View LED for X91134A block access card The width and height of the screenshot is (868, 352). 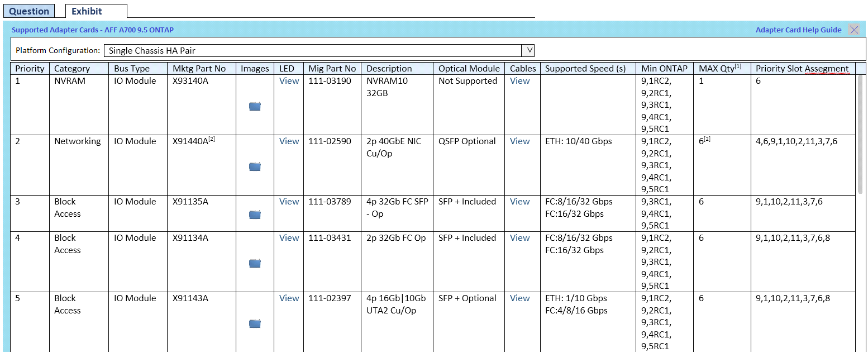(289, 238)
